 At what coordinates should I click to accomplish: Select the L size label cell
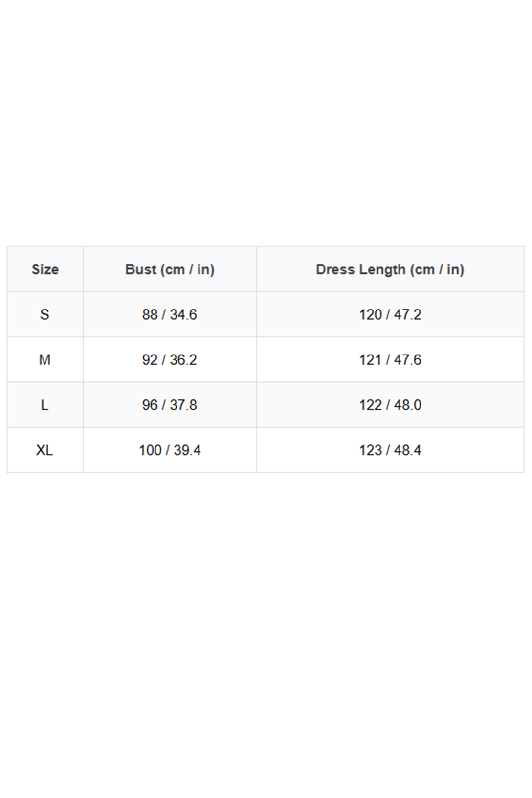coord(44,405)
